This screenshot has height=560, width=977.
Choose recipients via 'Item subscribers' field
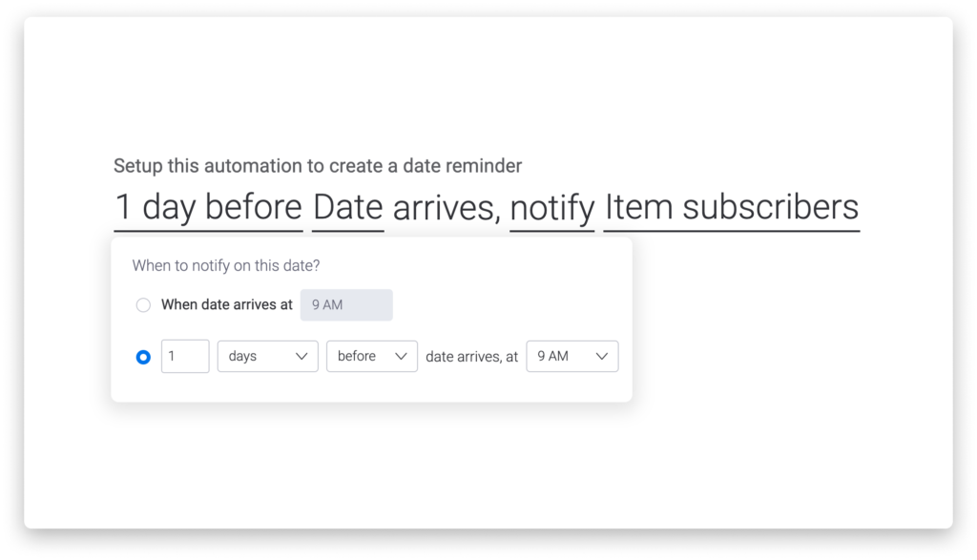[732, 207]
